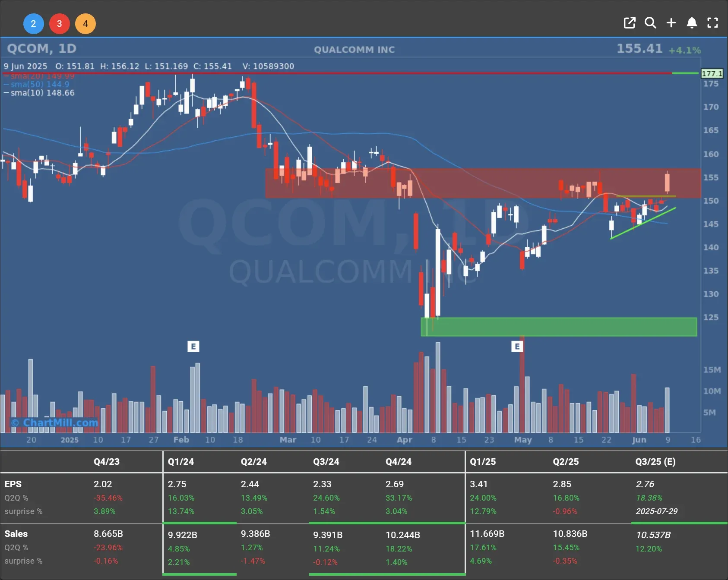Click estimated EPS value 2.76
Viewport: 728px width, 580px height.
point(645,484)
